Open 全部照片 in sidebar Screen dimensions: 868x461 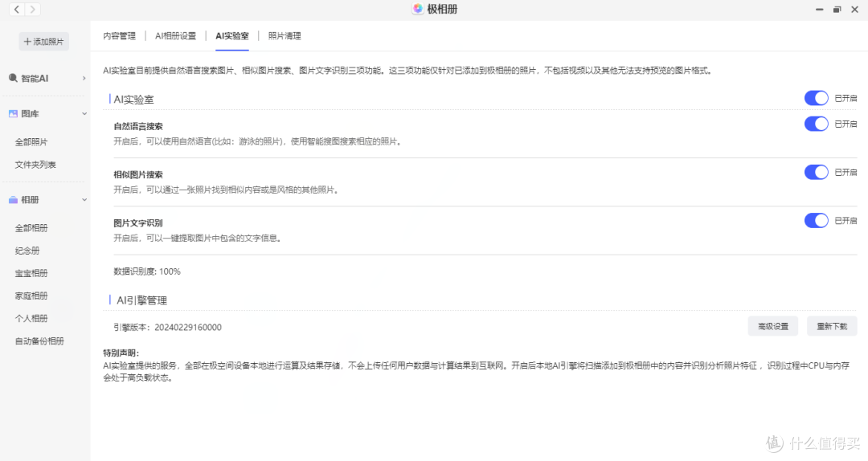click(x=31, y=142)
